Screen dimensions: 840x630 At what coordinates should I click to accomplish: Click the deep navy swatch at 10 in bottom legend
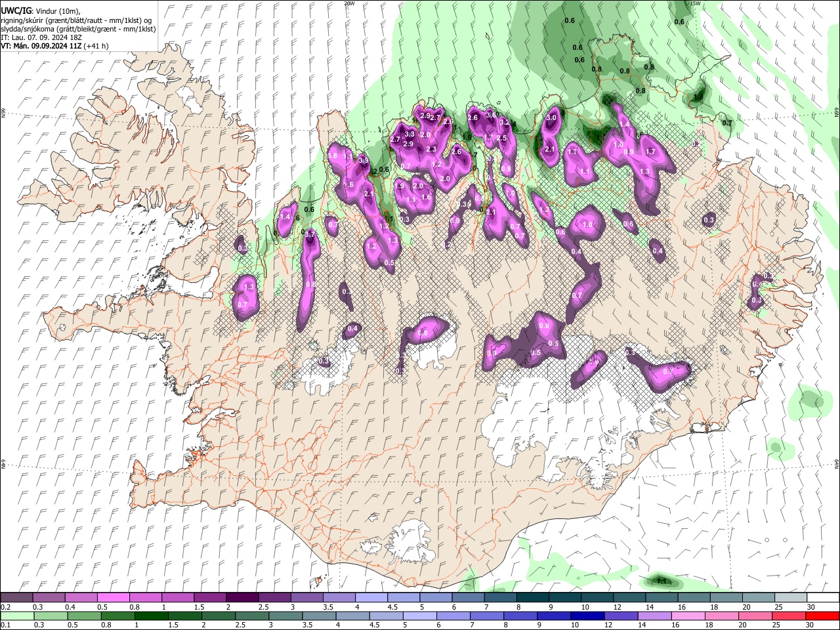click(588, 616)
